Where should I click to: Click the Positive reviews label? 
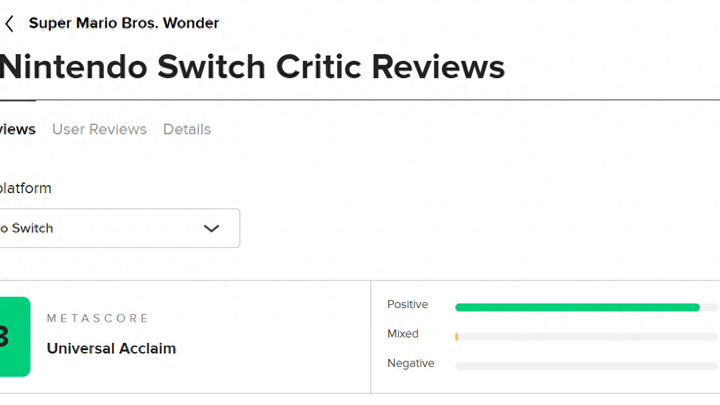click(407, 304)
